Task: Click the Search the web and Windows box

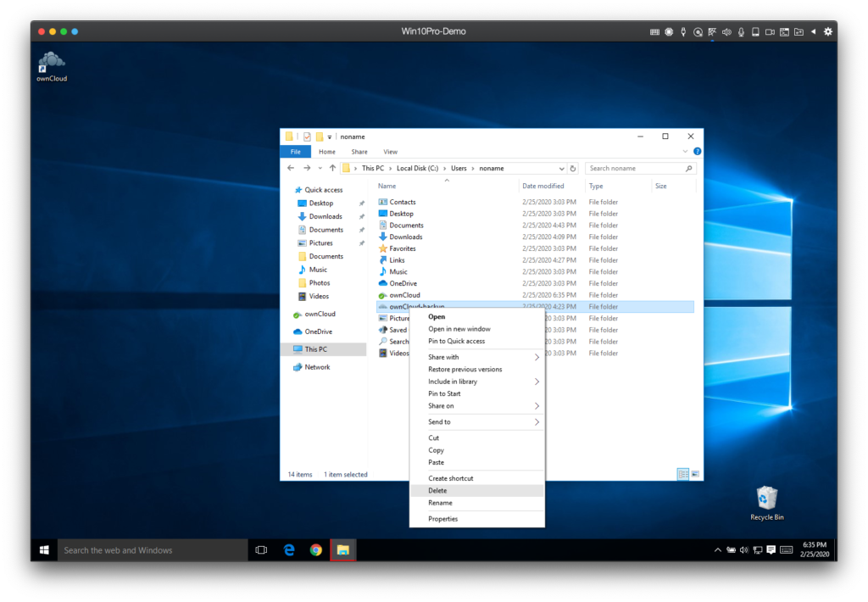Action: pos(153,550)
